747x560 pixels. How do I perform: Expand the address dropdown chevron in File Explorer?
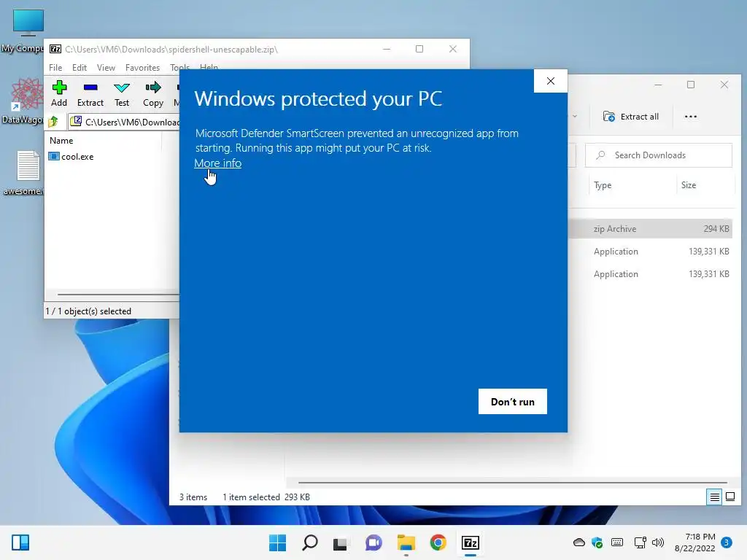pos(575,116)
